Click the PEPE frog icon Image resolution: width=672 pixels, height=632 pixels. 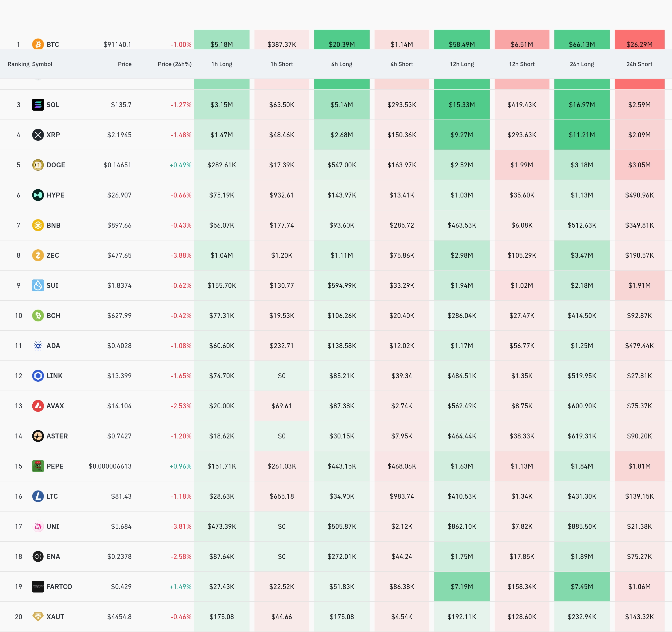click(x=38, y=466)
